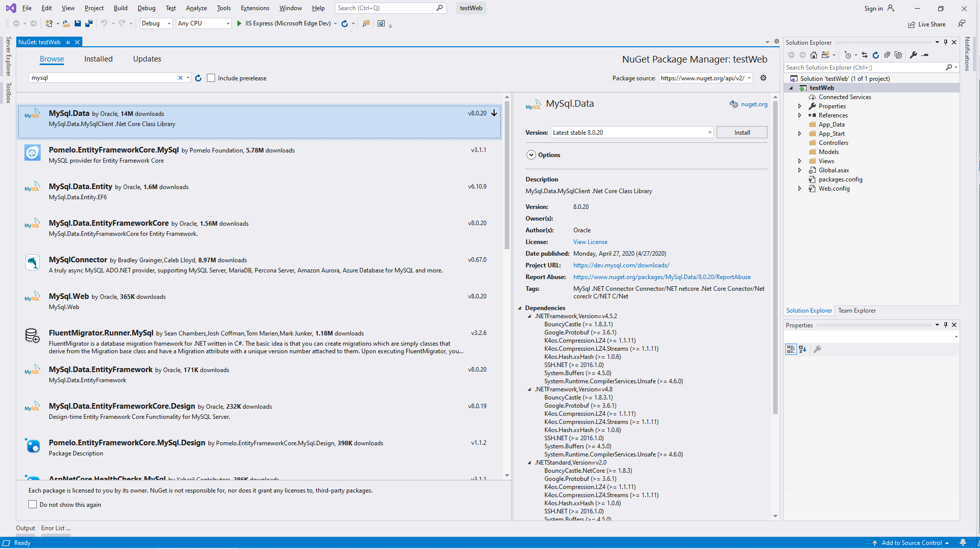Check Do not show this again
This screenshot has height=549, width=980.
33,504
